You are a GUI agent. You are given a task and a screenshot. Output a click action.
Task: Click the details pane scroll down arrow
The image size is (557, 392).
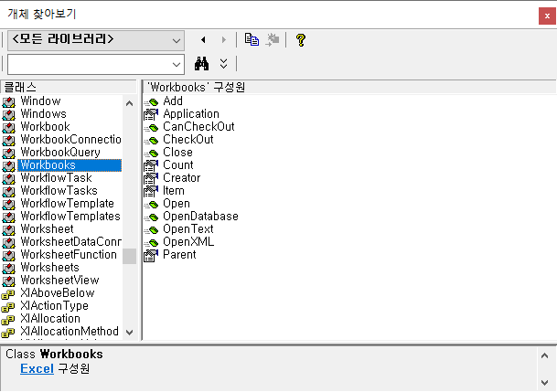pos(544,383)
